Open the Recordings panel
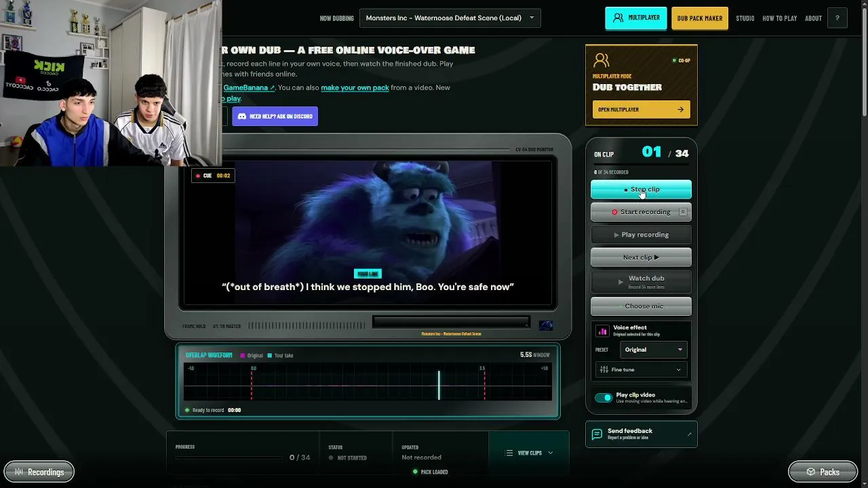Viewport: 868px width, 488px height. (39, 472)
